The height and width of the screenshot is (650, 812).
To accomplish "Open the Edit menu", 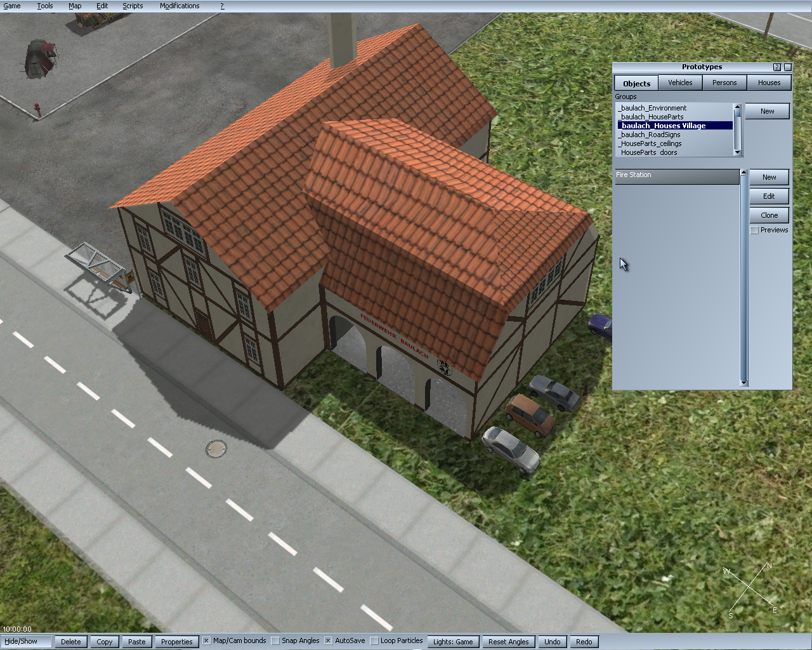I will point(102,6).
